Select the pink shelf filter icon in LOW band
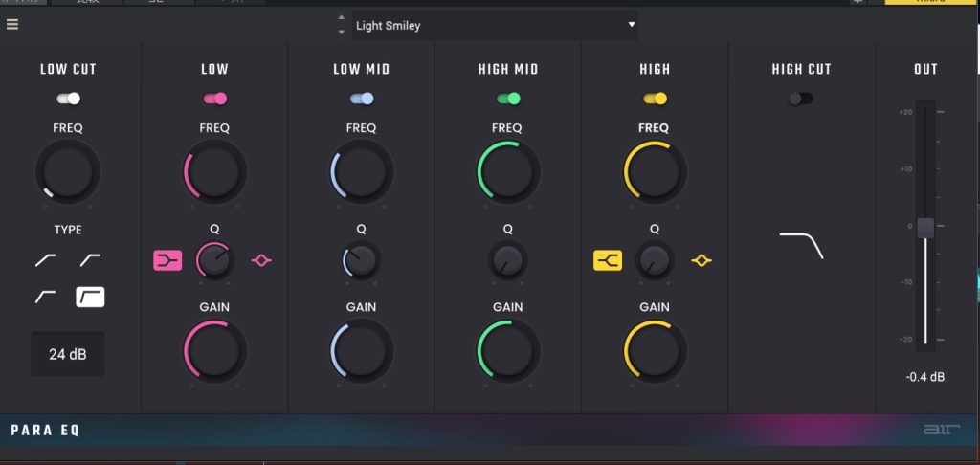Image resolution: width=980 pixels, height=465 pixels. tap(167, 259)
